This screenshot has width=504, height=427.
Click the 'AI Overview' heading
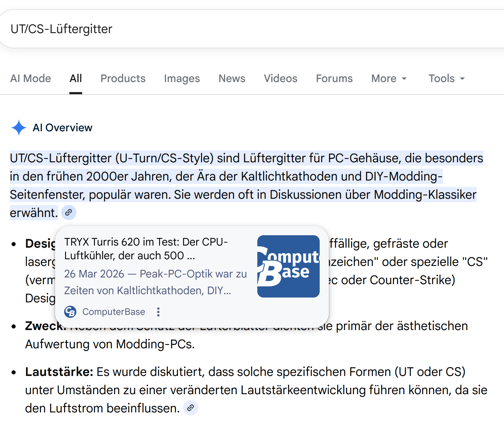(62, 128)
